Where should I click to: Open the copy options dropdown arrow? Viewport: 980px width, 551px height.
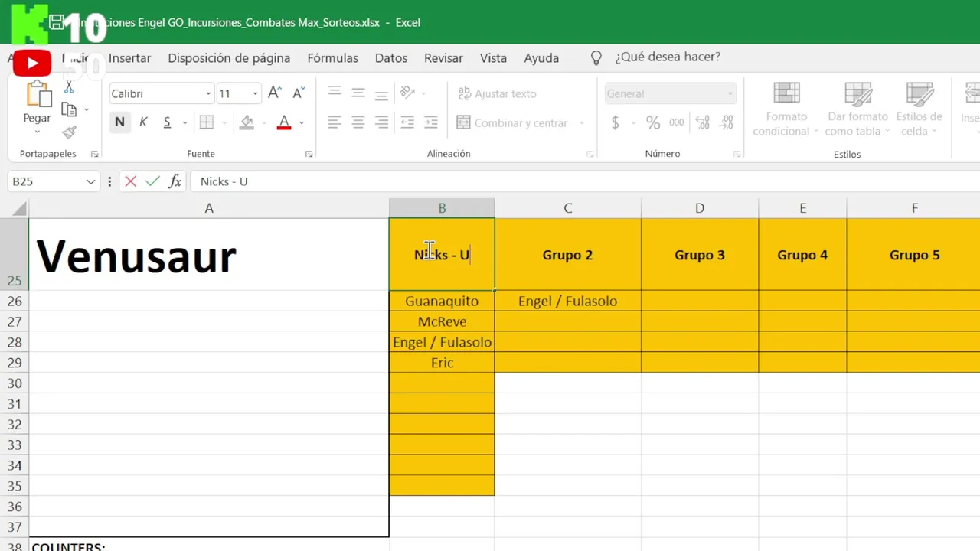(x=87, y=109)
